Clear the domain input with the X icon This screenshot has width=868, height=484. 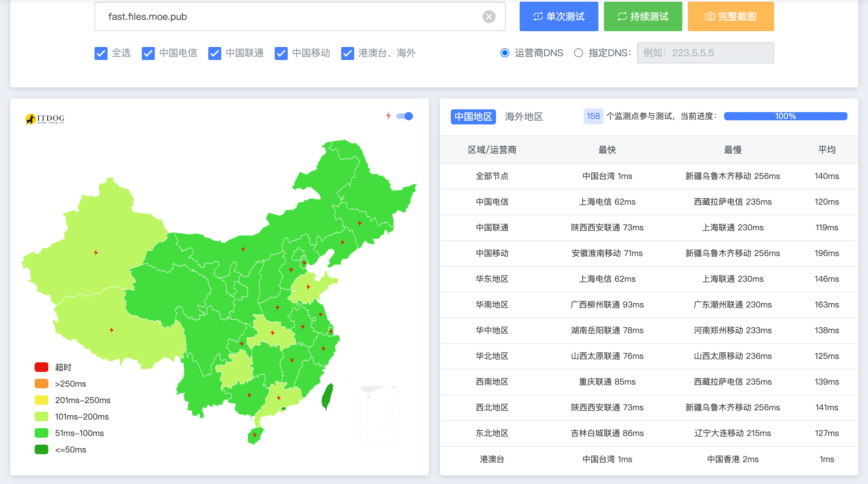489,16
